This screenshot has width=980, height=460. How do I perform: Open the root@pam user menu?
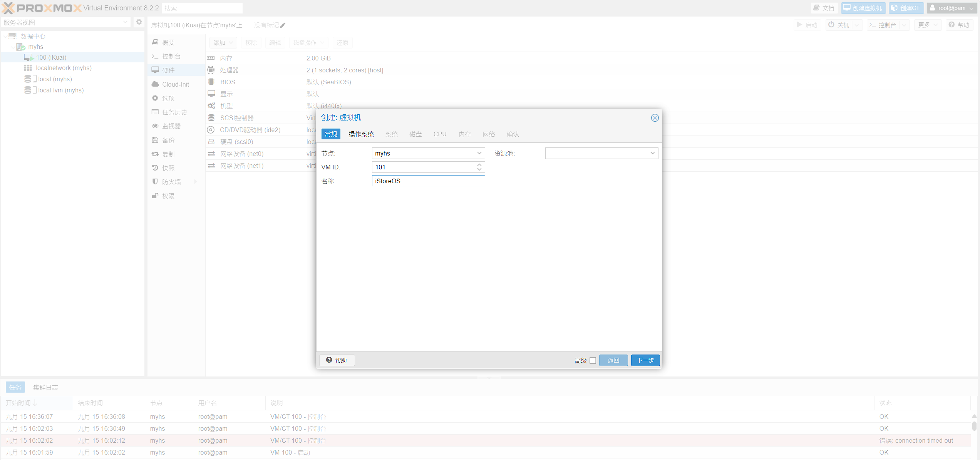pyautogui.click(x=952, y=8)
